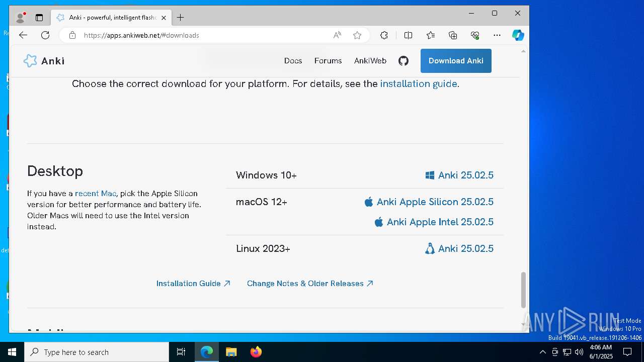Open the tab actions menu icon
This screenshot has height=362, width=644.
(x=39, y=18)
